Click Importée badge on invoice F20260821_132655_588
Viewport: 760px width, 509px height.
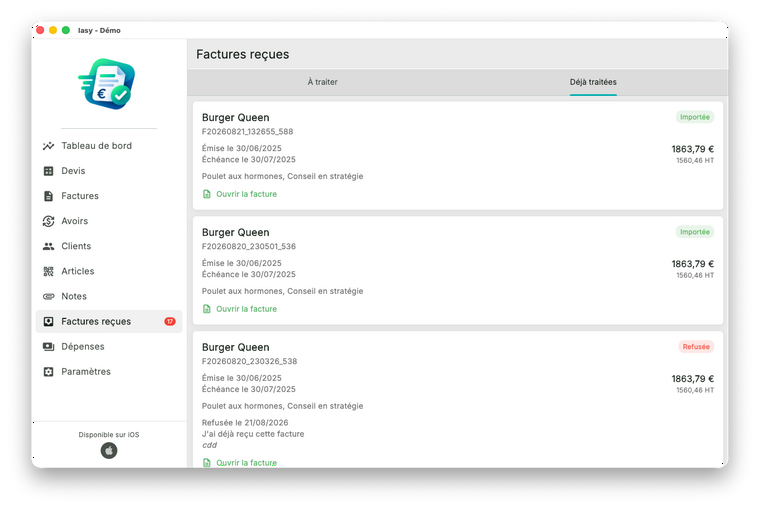coord(695,117)
